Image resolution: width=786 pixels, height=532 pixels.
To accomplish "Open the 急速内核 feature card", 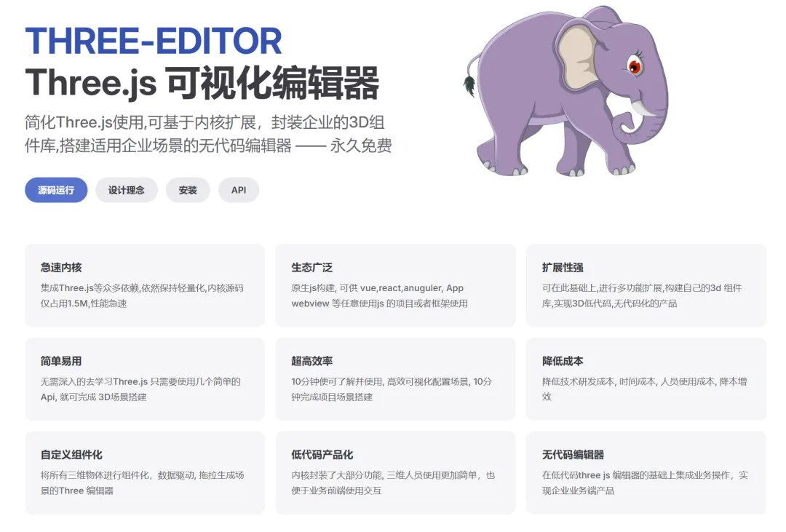I will point(145,285).
